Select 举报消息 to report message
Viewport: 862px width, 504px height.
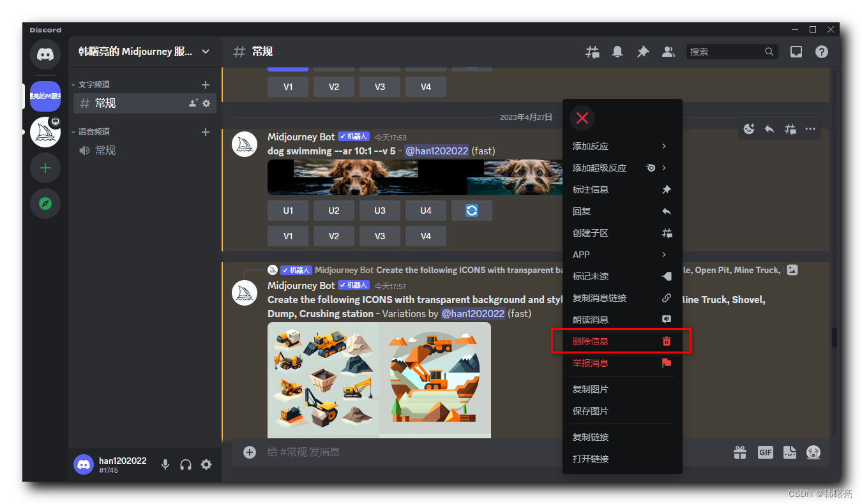[x=622, y=363]
